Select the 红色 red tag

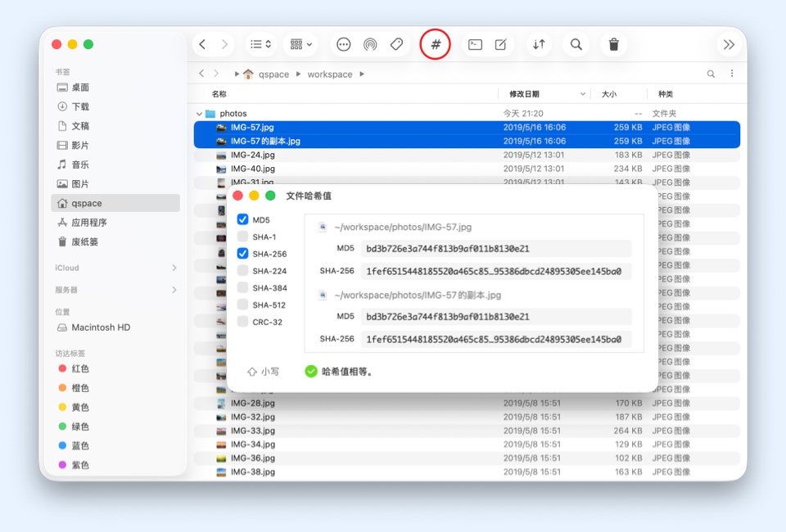tap(80, 369)
